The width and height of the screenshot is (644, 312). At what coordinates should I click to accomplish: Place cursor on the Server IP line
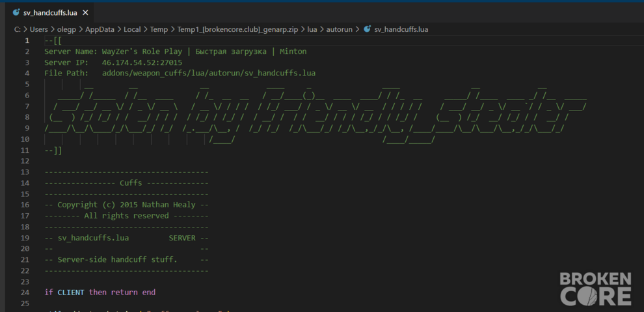(113, 62)
